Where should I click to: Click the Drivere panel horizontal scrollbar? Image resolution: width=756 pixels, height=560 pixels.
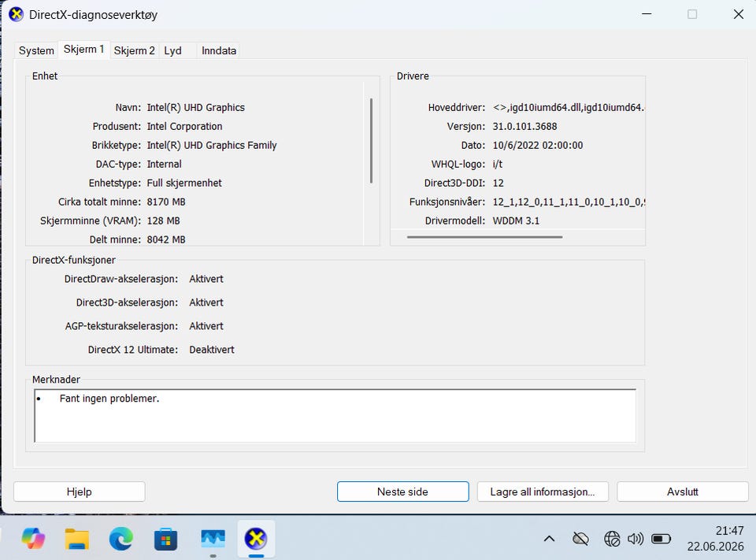[x=484, y=237]
